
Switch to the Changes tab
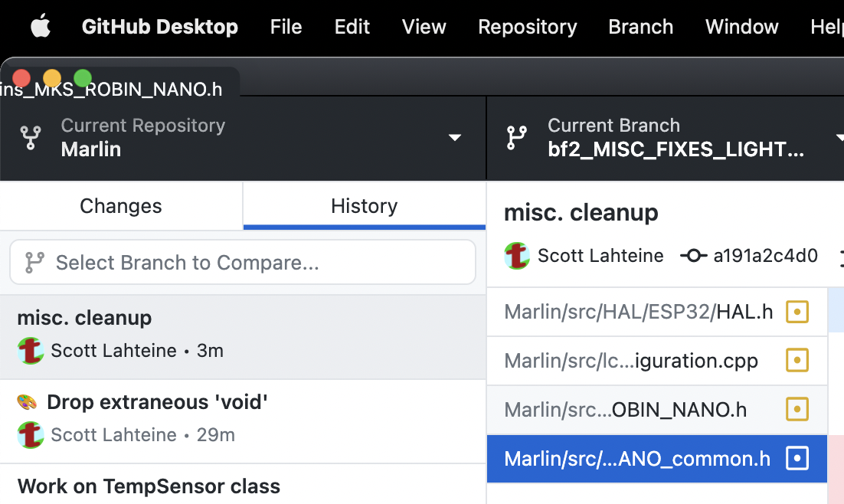click(120, 205)
